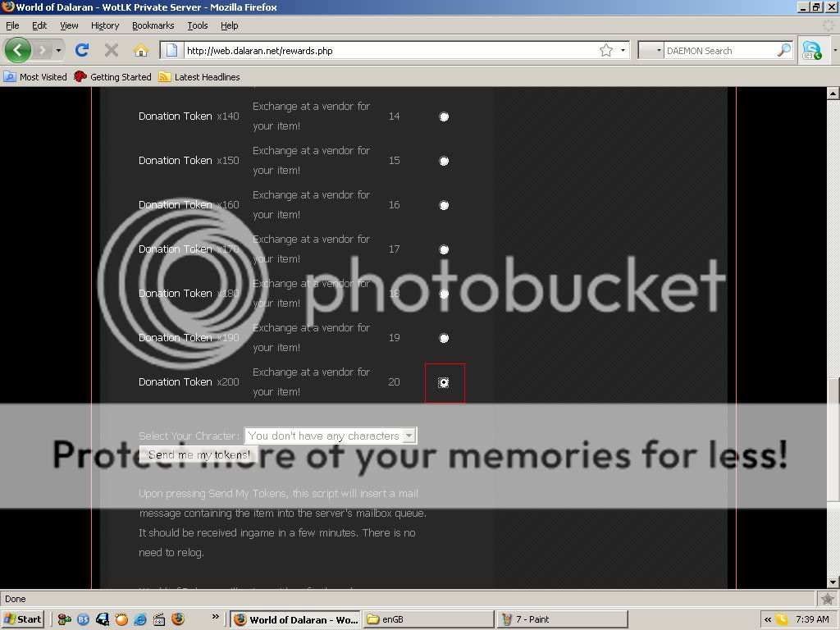Click the Donation Token x140 label
The image size is (840, 630).
[189, 116]
